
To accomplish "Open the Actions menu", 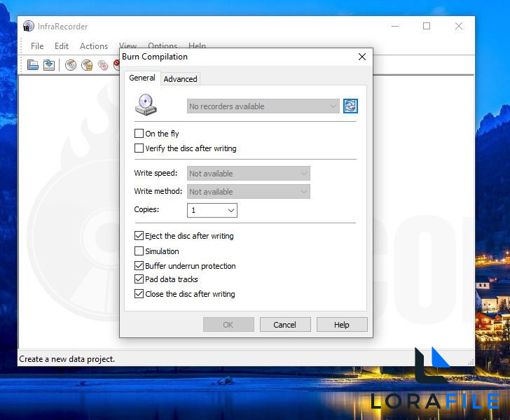I will tap(94, 46).
